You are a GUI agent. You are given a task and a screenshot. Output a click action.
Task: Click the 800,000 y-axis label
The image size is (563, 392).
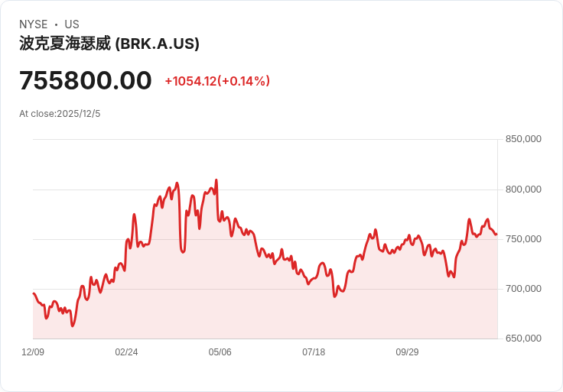point(523,190)
